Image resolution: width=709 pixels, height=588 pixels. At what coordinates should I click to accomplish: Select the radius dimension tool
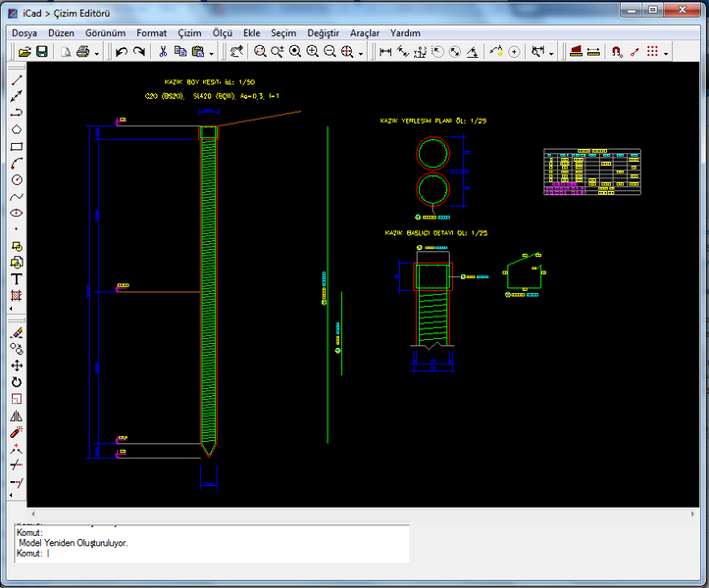point(437,52)
